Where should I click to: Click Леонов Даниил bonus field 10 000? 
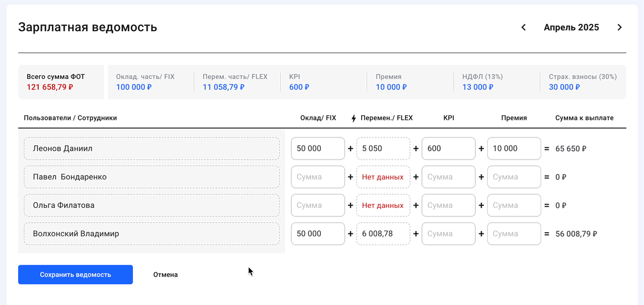(513, 148)
